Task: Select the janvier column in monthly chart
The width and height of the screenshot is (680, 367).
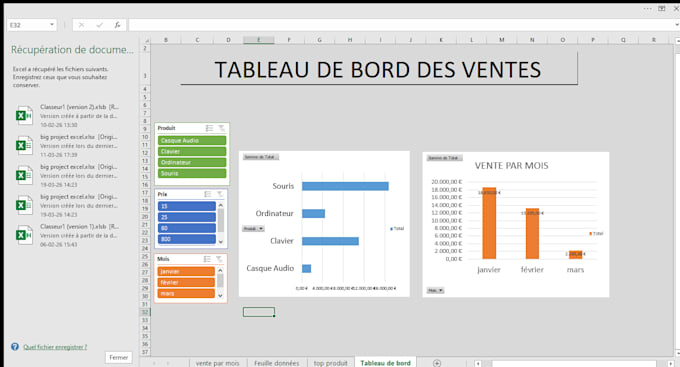Action: pos(489,223)
